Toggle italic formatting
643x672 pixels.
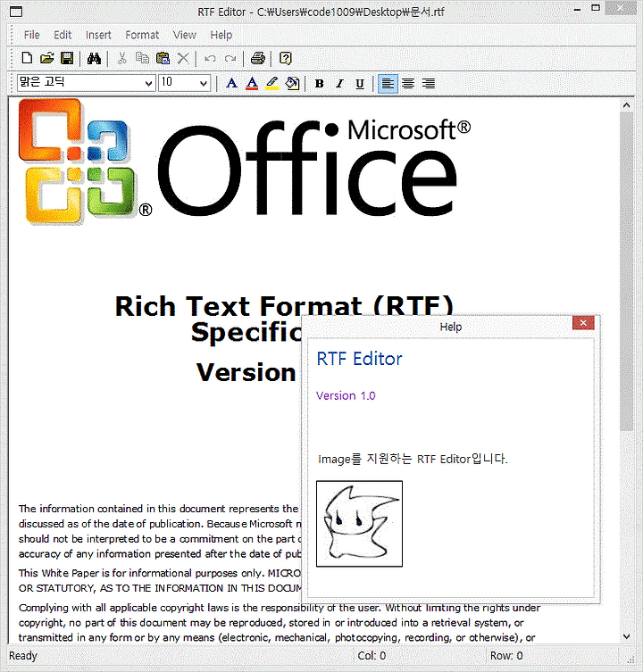tap(339, 84)
